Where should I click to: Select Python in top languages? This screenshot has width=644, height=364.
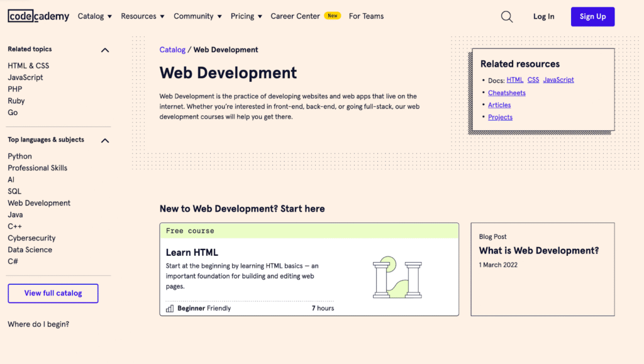click(x=19, y=157)
